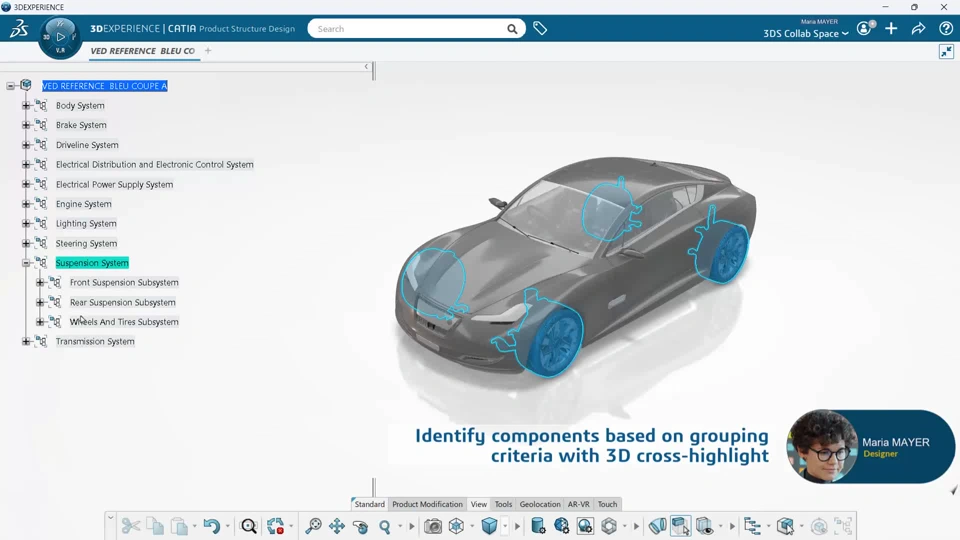Collapse the root VED REFERENCE node
Screen dimensions: 960x540
[x=10, y=86]
